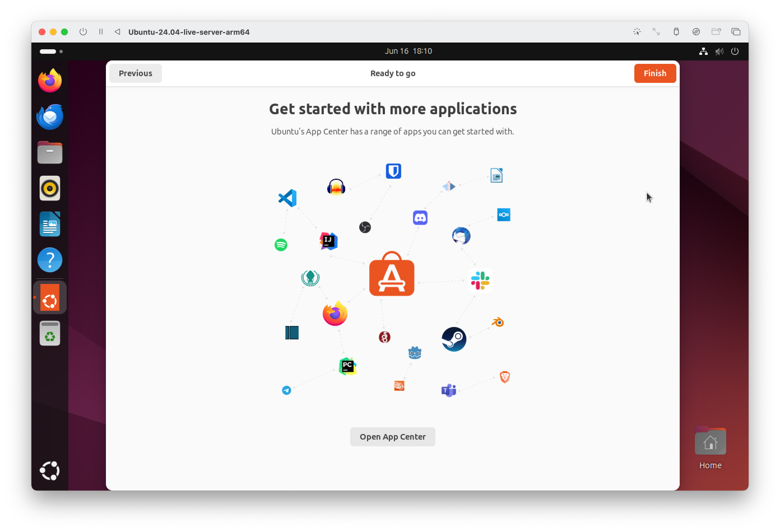
Task: Click the network status icon in top bar
Action: tap(703, 51)
